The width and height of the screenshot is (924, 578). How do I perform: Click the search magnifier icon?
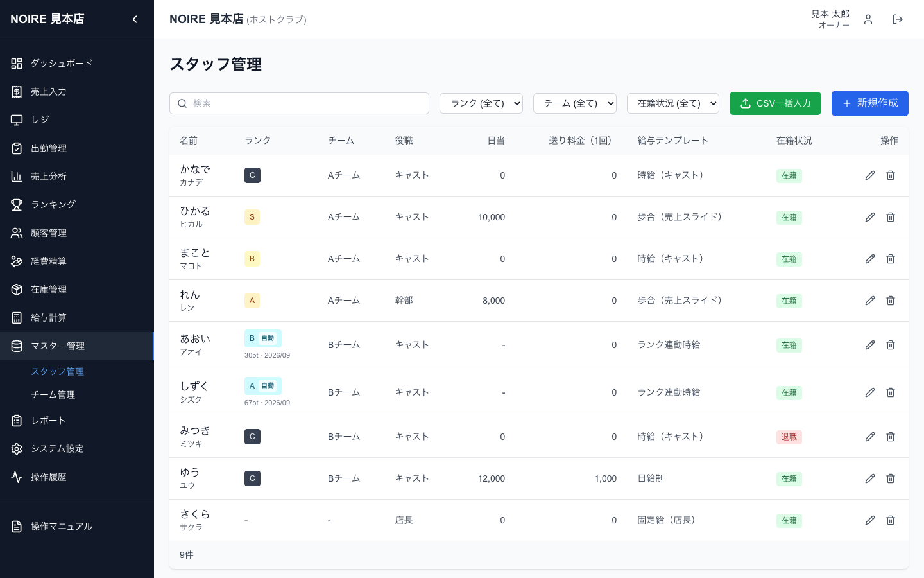coord(182,103)
